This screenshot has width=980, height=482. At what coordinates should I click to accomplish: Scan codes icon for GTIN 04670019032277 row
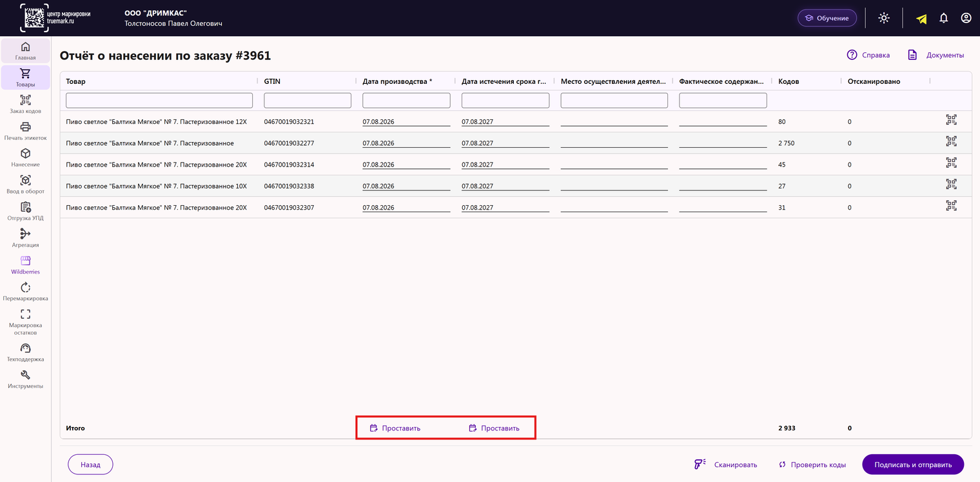point(951,141)
